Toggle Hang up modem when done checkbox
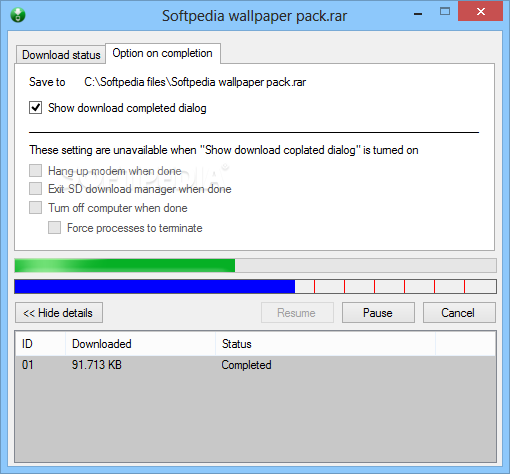Screen dimensions: 510x474 [35, 171]
